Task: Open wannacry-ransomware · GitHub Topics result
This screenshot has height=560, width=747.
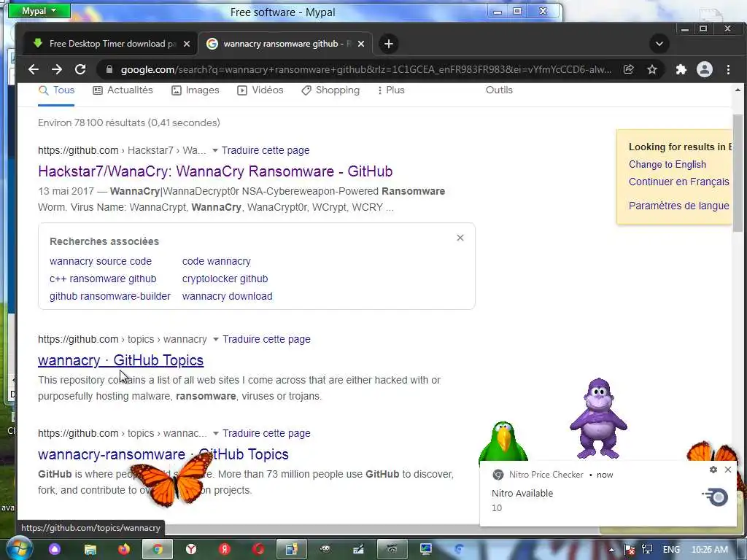Action: click(x=163, y=454)
